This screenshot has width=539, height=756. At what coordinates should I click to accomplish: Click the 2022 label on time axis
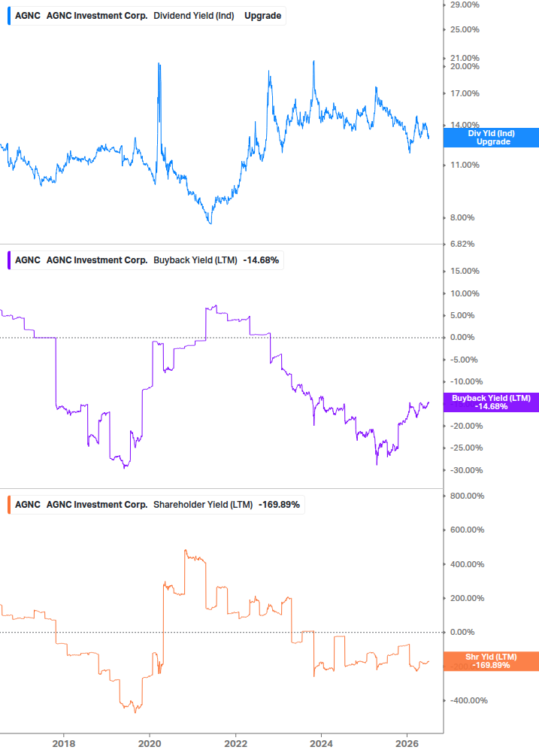tap(235, 743)
